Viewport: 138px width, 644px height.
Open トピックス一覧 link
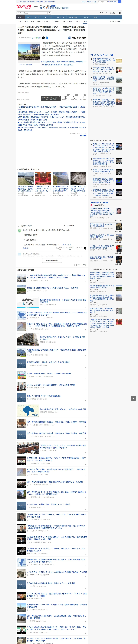[115, 21]
